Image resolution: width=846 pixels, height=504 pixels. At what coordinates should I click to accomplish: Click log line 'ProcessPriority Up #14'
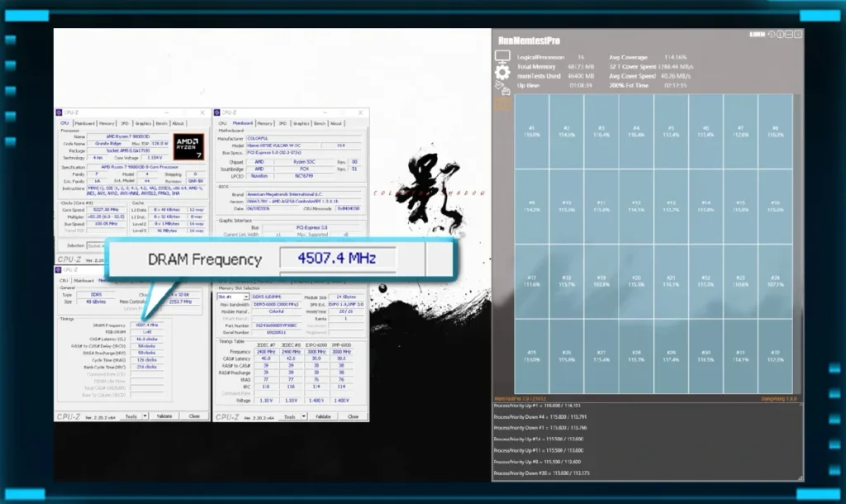coord(539,440)
